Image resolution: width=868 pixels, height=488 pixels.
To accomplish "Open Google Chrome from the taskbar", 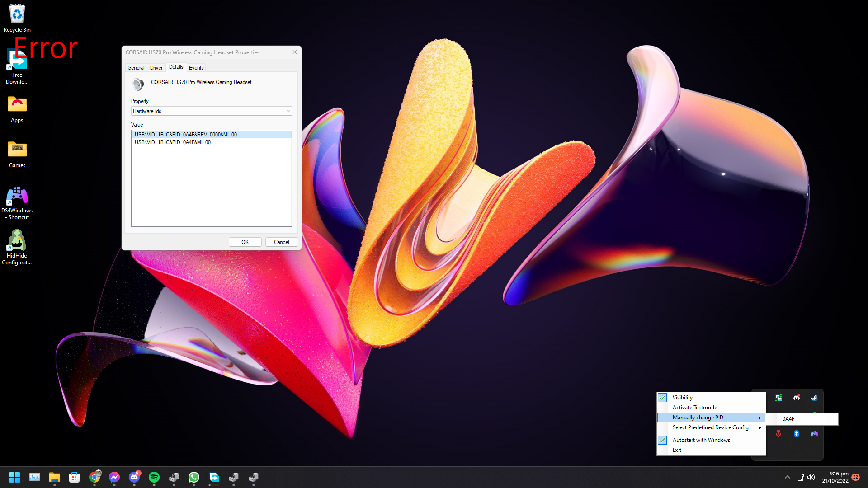I will 94,477.
